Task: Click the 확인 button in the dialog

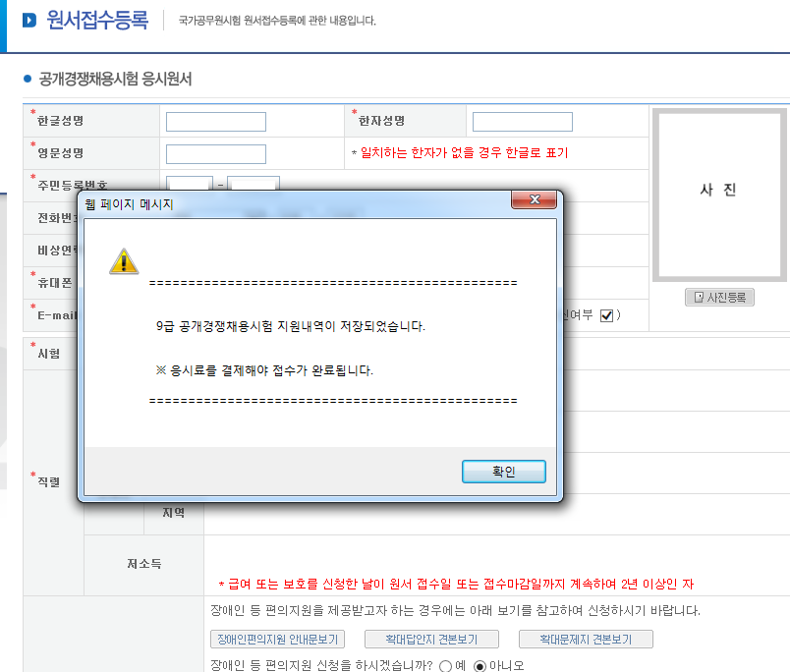Action: coord(503,472)
